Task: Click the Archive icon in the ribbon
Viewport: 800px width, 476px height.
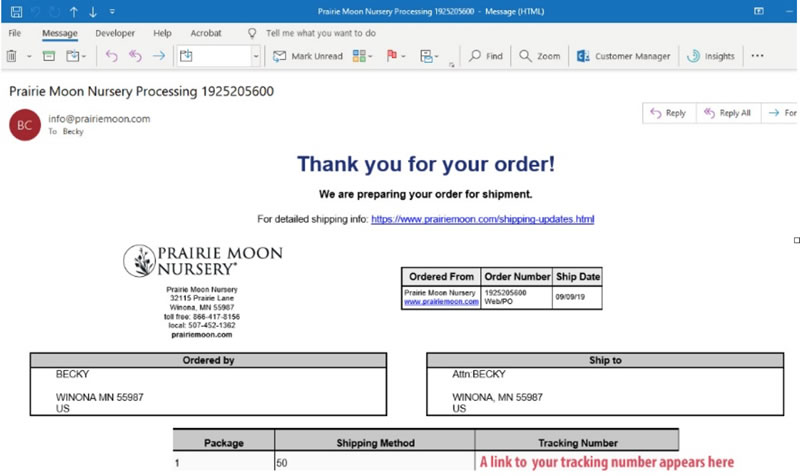Action: point(48,56)
